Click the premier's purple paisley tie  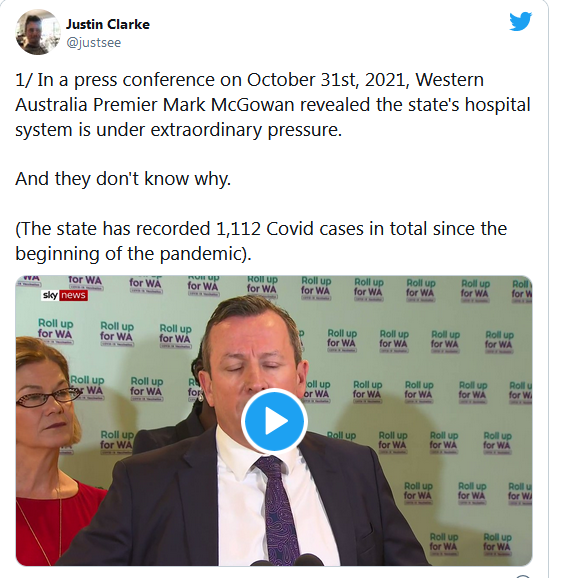tap(277, 510)
